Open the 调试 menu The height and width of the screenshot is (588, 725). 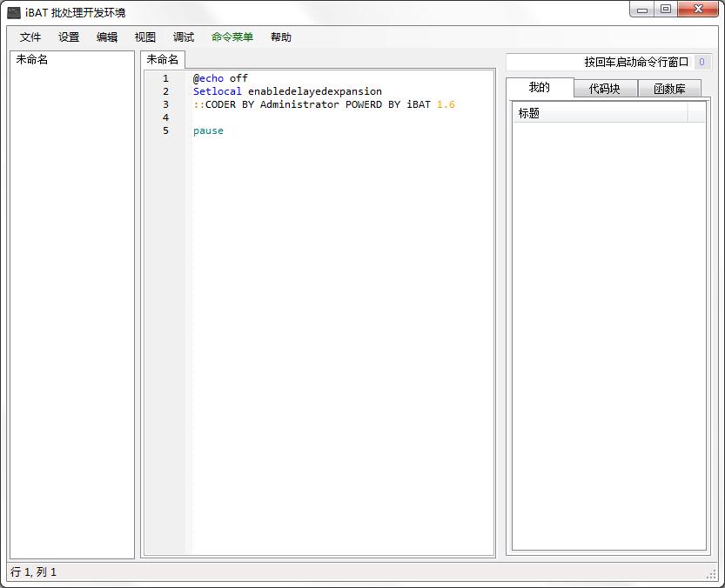click(x=184, y=37)
